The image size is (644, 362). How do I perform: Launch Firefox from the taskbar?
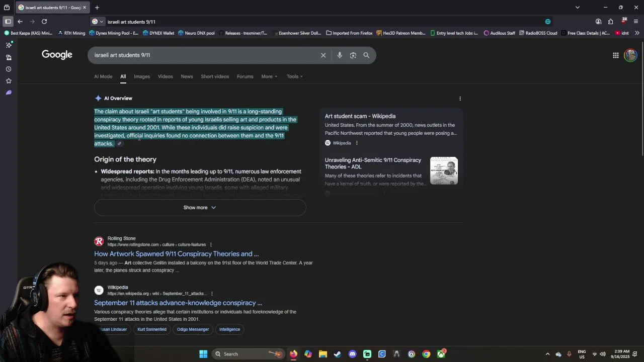coord(293,354)
